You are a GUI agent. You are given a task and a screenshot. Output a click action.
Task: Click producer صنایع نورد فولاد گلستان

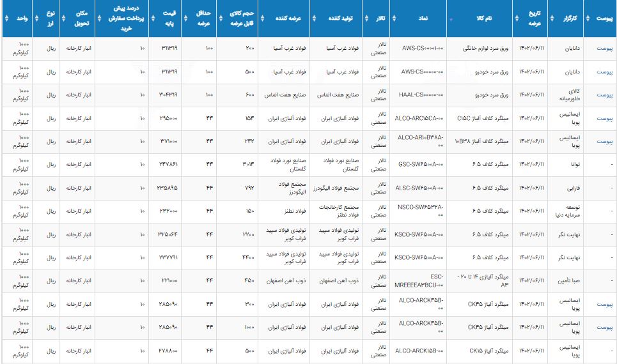[x=341, y=165]
